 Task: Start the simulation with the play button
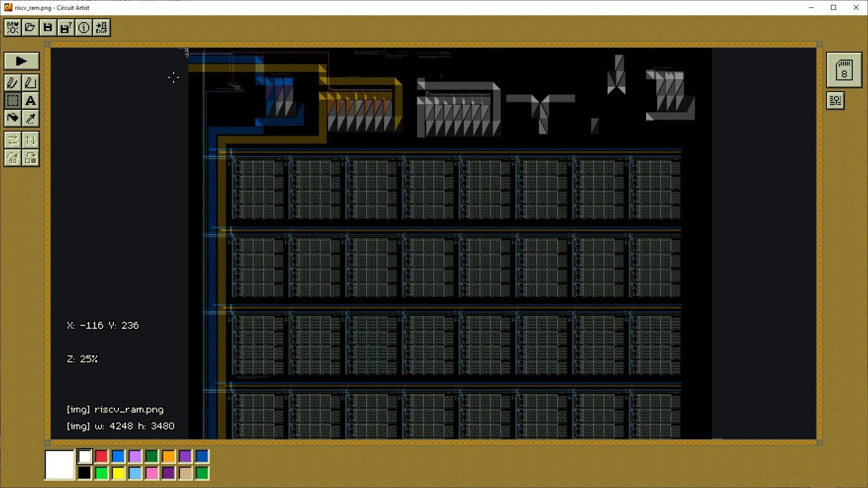[21, 61]
